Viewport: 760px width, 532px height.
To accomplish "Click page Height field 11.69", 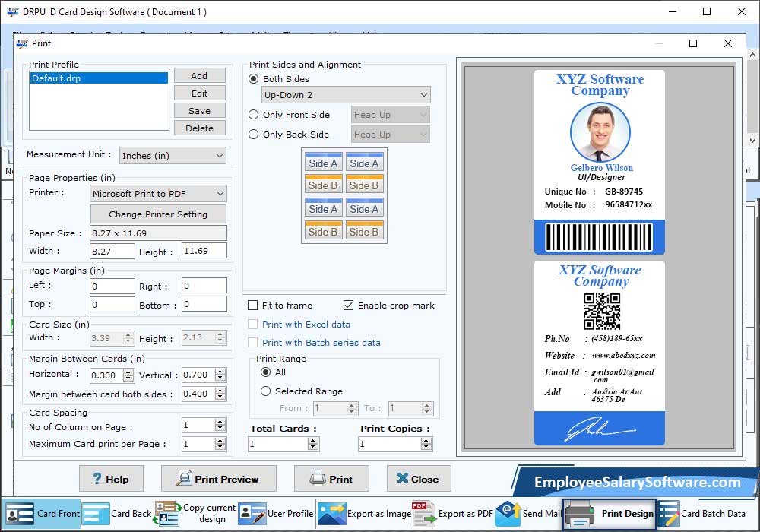I will (x=204, y=251).
